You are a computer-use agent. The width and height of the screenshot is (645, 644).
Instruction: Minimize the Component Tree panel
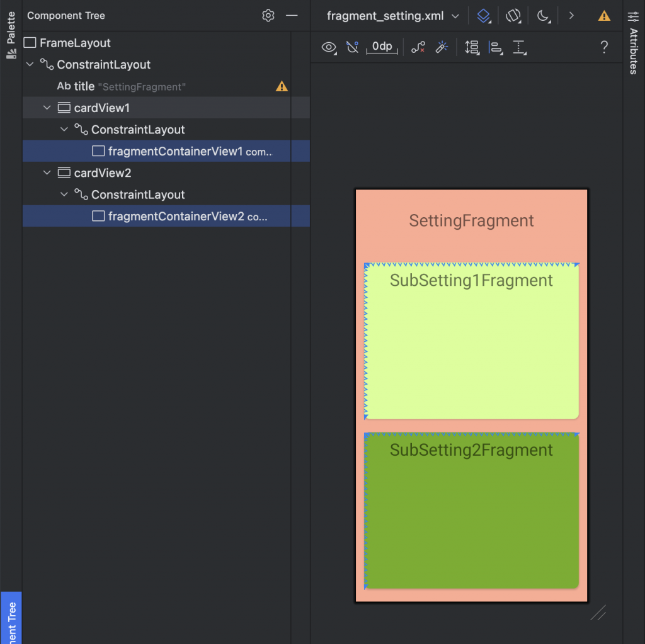click(x=292, y=16)
